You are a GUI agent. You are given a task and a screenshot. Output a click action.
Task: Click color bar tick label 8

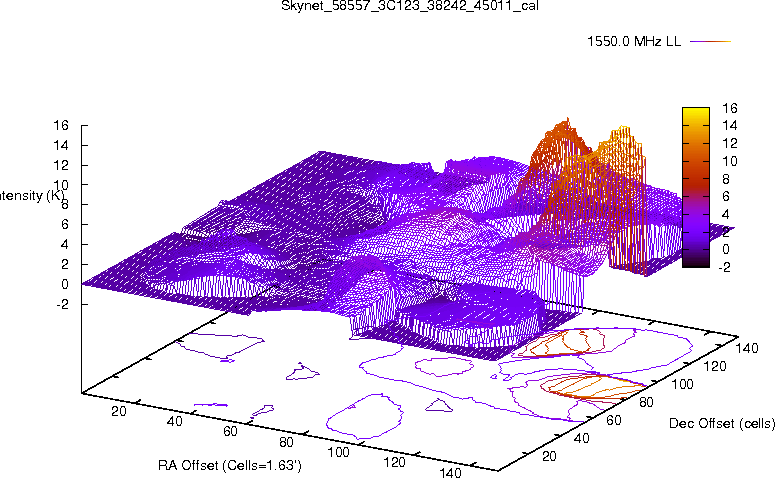(x=726, y=179)
